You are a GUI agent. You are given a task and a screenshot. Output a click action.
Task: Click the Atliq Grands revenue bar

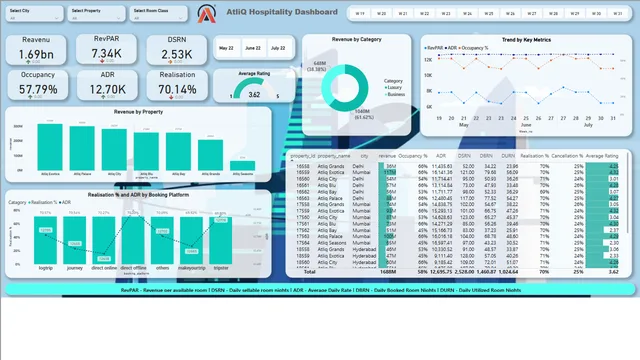[x=211, y=155]
